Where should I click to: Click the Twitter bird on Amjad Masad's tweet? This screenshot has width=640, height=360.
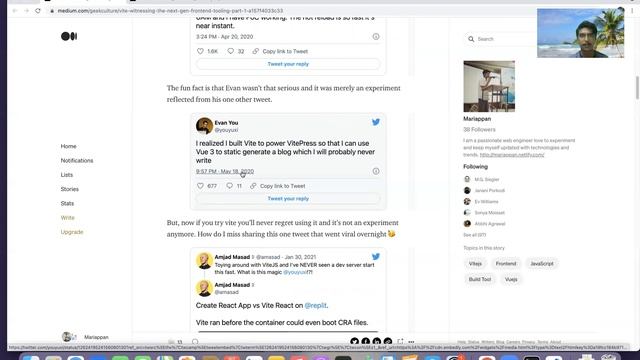click(376, 257)
